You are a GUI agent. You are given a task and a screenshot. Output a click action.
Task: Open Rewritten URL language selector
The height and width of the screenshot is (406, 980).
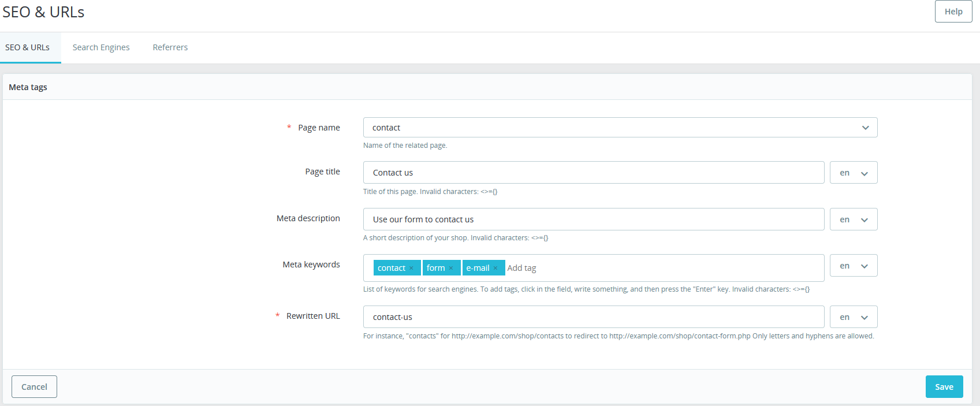point(854,317)
